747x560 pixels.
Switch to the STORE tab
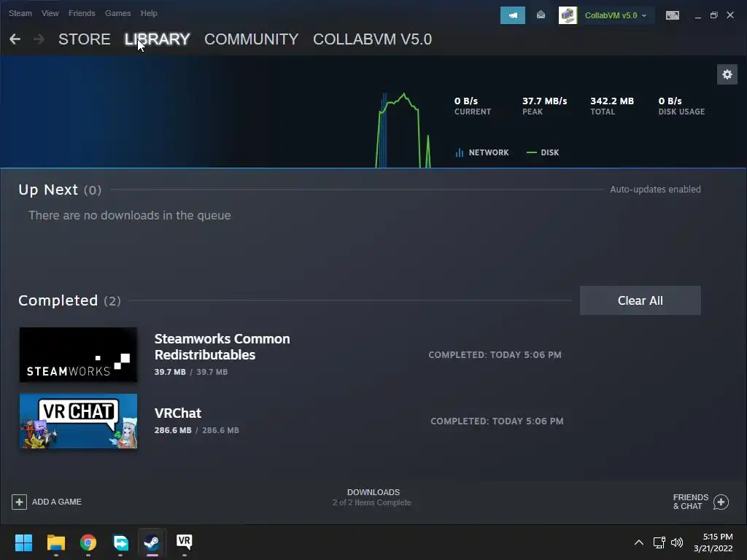85,39
